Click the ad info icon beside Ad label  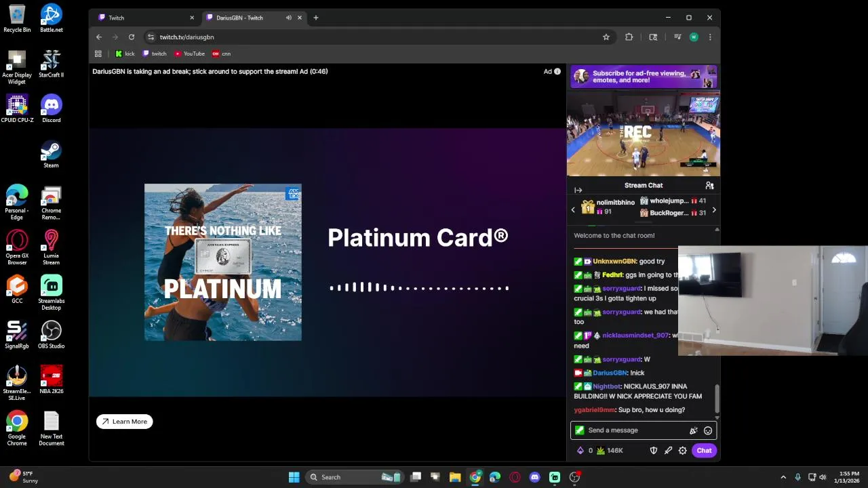pos(557,71)
